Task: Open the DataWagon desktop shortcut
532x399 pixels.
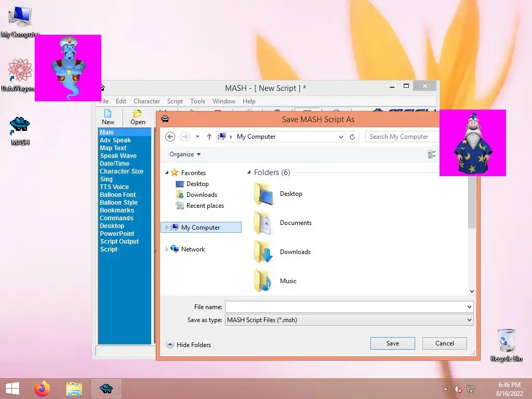Action: [x=18, y=75]
